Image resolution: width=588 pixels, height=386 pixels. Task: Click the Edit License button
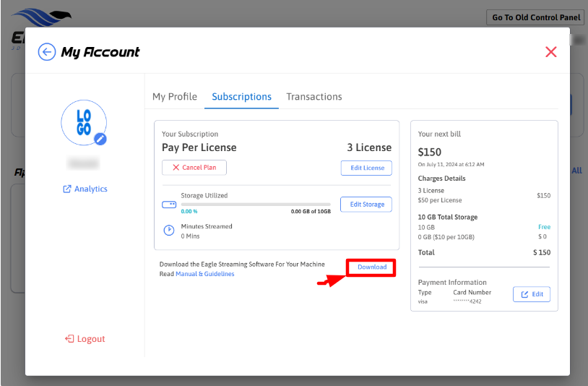tap(366, 168)
